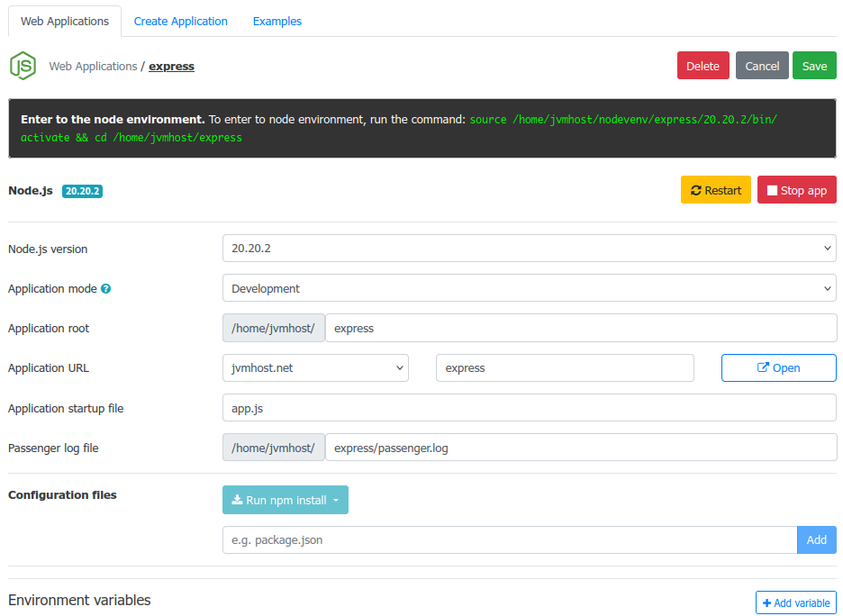The image size is (843, 616).
Task: Open the application URL with Open button
Action: (778, 367)
